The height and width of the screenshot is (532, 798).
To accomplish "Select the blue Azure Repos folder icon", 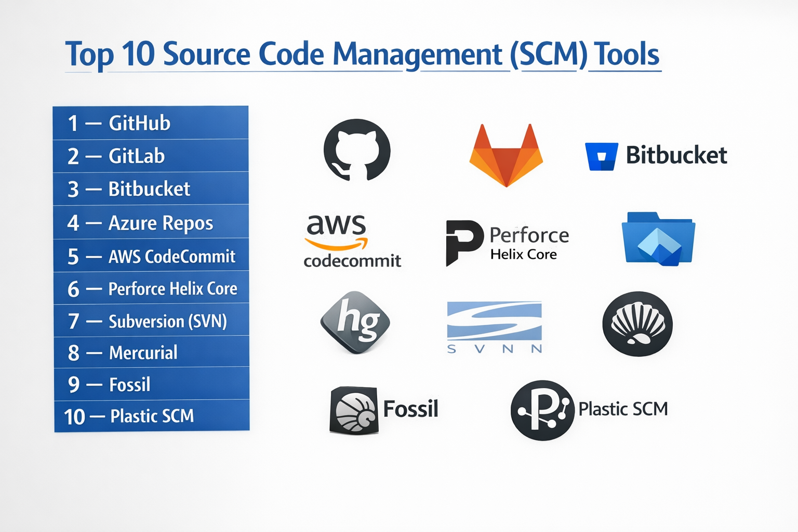I will coord(658,239).
